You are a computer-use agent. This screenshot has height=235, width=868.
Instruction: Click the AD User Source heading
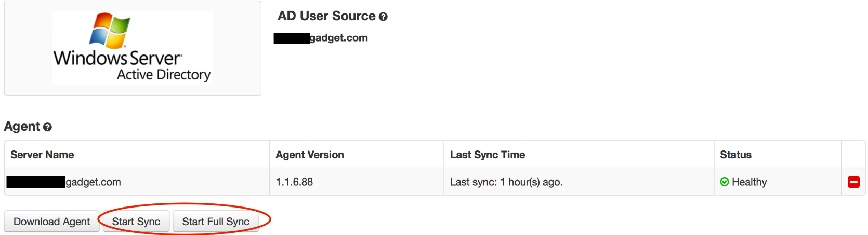coord(326,16)
